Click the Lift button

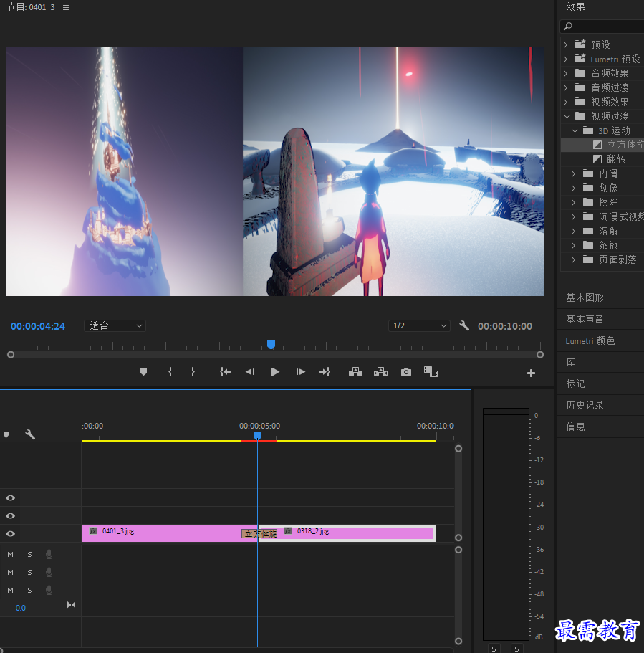click(x=355, y=372)
